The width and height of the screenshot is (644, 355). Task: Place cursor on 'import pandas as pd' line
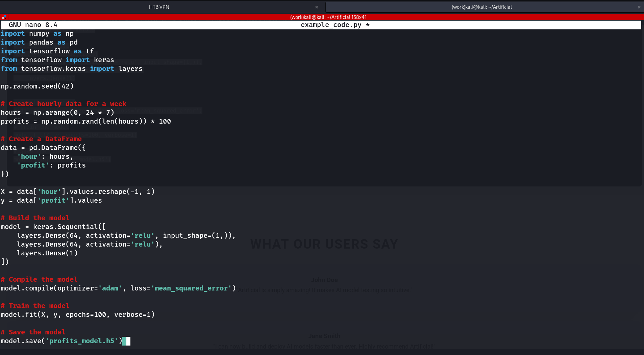(x=39, y=42)
